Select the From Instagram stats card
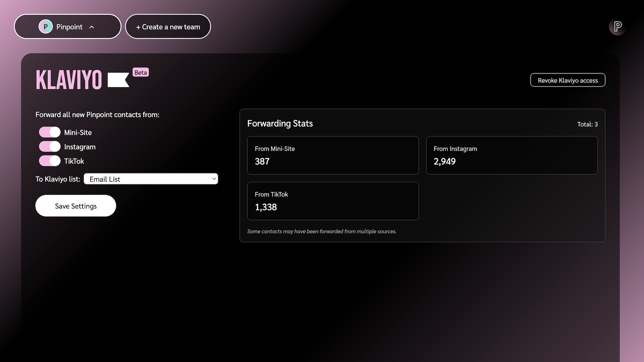This screenshot has height=362, width=644. point(512,155)
